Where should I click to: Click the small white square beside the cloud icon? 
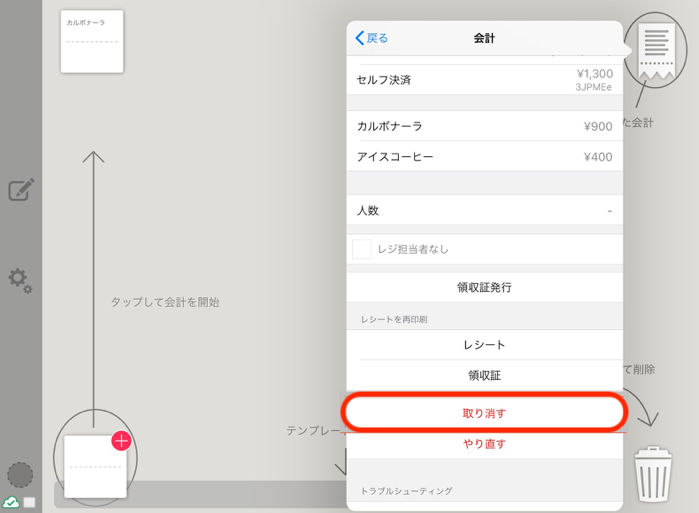[x=29, y=502]
